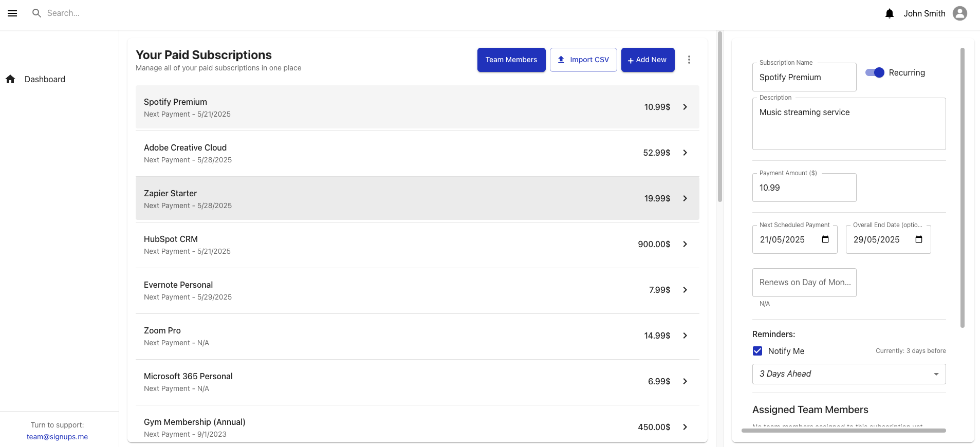Open the more options kebab menu

tap(689, 60)
